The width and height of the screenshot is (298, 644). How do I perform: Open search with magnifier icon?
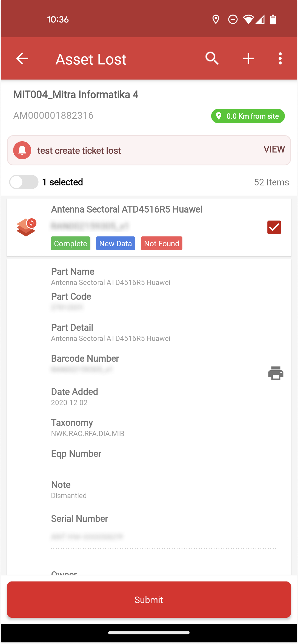212,58
